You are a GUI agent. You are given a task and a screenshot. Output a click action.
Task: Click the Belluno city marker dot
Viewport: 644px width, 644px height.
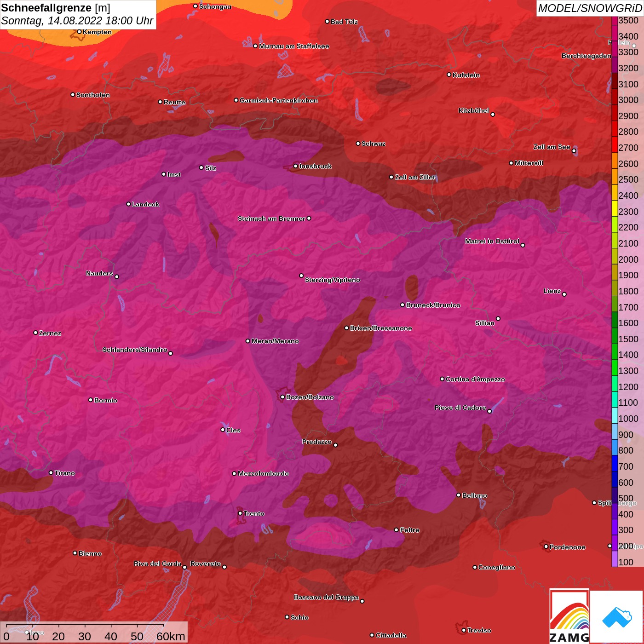458,495
